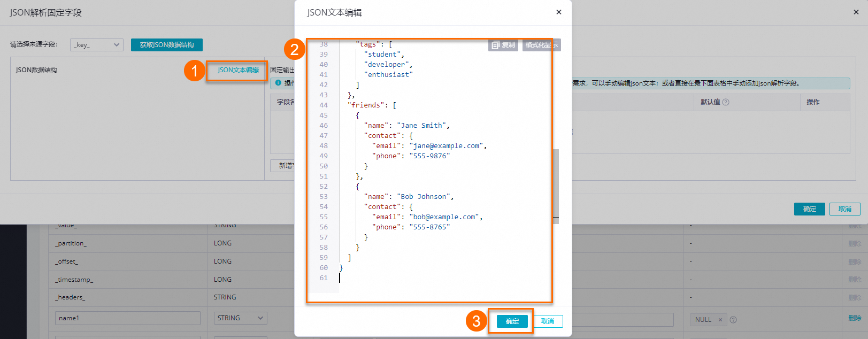Click 删除 in the name1 row
868x339 pixels.
pyautogui.click(x=855, y=318)
